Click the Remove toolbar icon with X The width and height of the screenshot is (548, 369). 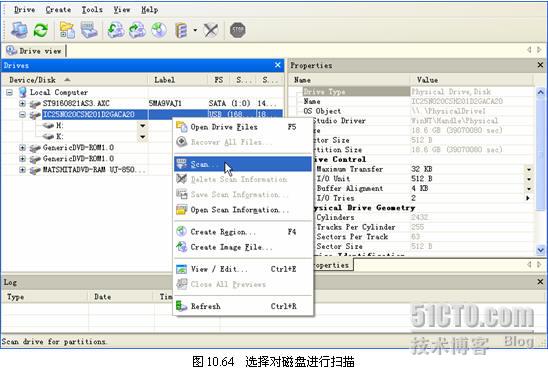click(211, 30)
